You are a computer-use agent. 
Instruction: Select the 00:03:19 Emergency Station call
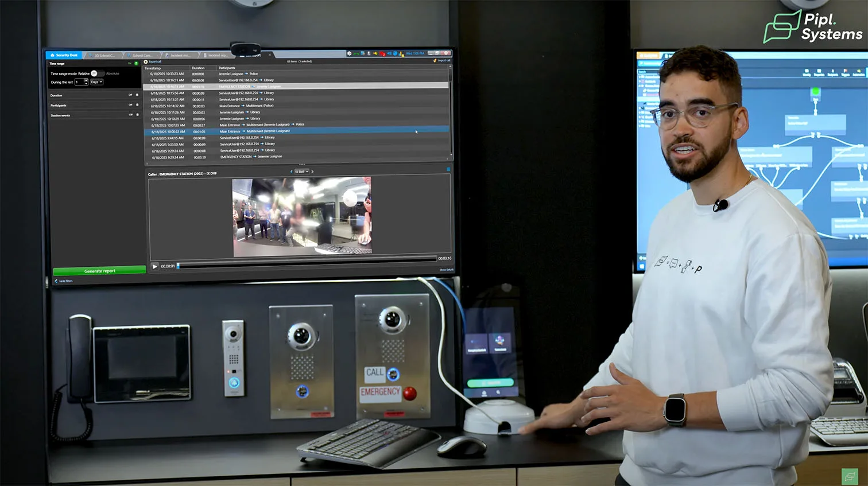[x=296, y=157]
